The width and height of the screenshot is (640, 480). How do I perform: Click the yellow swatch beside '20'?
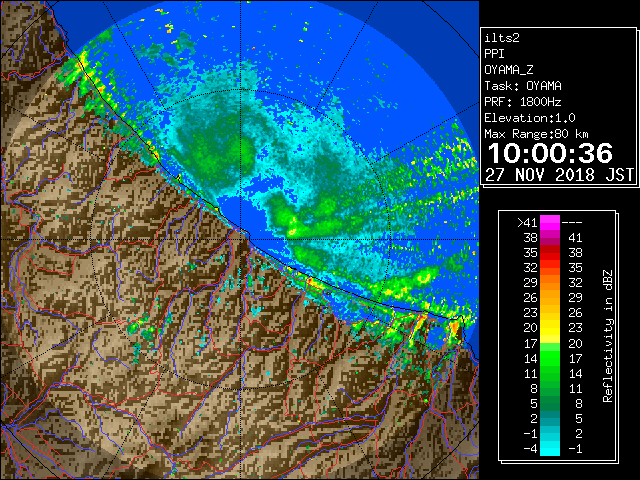[x=550, y=328]
